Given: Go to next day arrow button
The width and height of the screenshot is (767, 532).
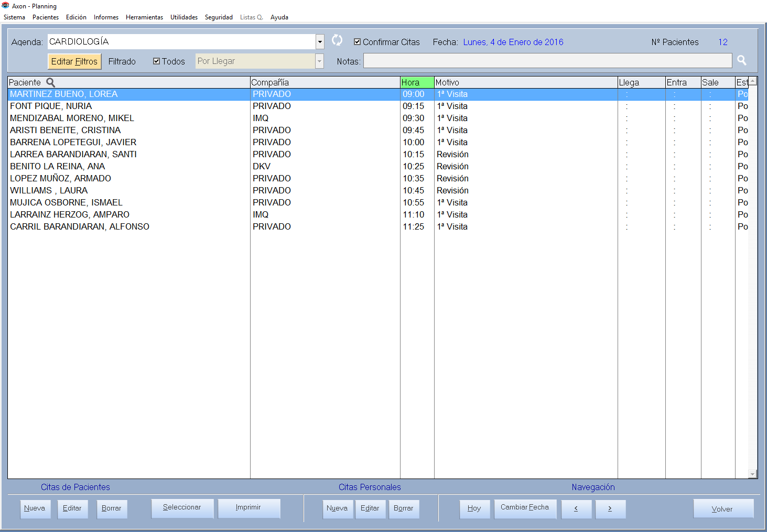Looking at the screenshot, I should tap(610, 509).
